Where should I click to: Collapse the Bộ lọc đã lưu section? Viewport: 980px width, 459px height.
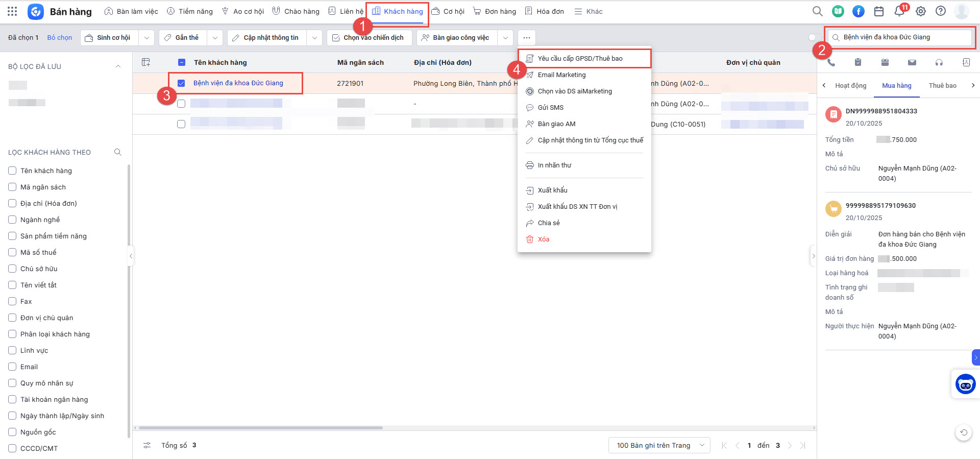[118, 66]
